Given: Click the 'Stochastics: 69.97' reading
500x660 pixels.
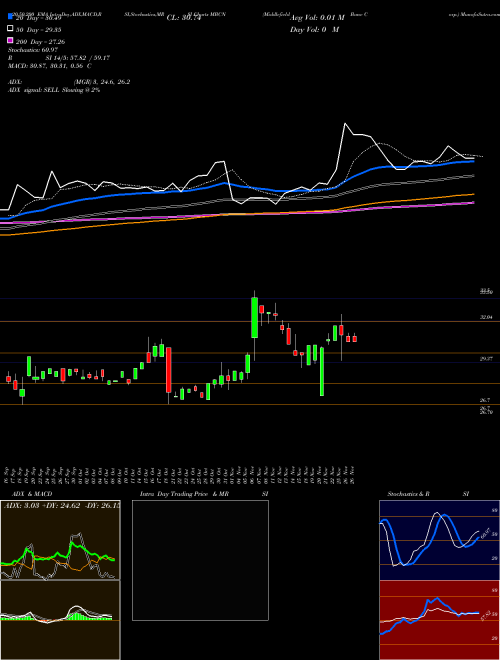Looking at the screenshot, I should (x=33, y=50).
